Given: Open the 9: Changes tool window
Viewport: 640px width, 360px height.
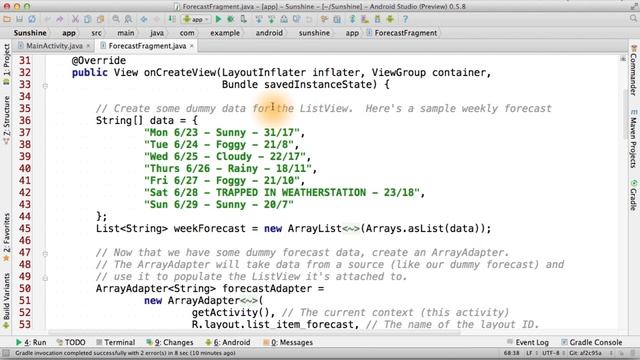Looking at the screenshot, I should tap(170, 342).
